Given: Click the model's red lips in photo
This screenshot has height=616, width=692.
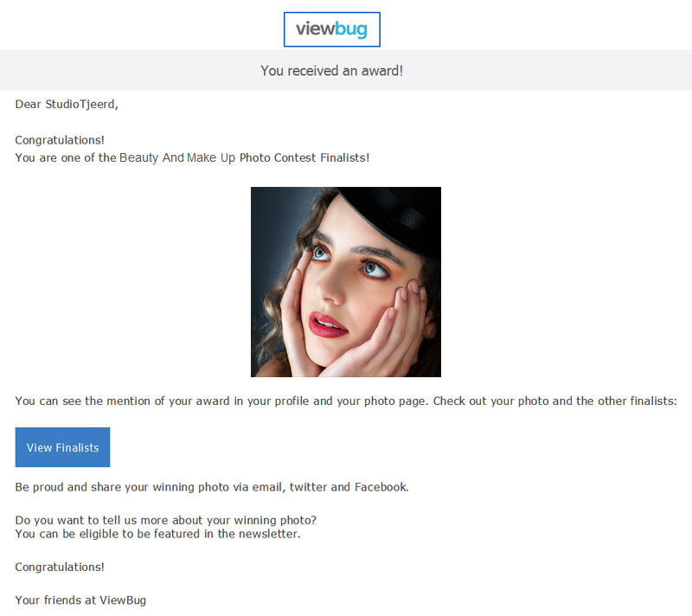Looking at the screenshot, I should [x=327, y=324].
